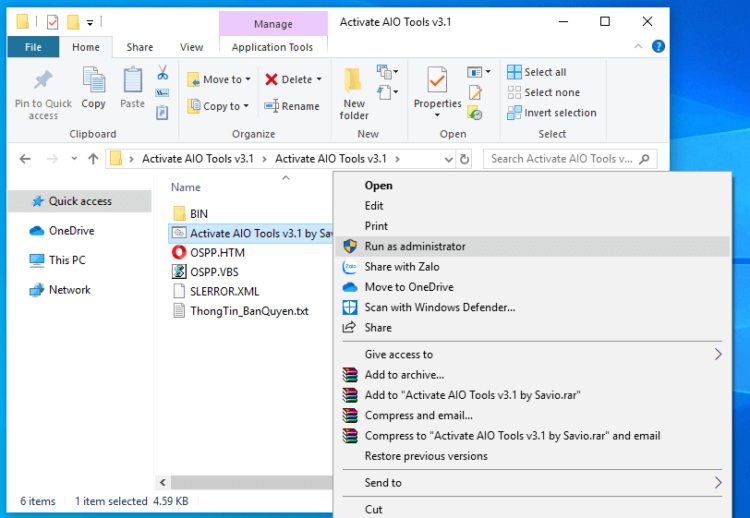Screen dimensions: 750x518
Task: Open Properties from the ribbon
Action: 437,82
